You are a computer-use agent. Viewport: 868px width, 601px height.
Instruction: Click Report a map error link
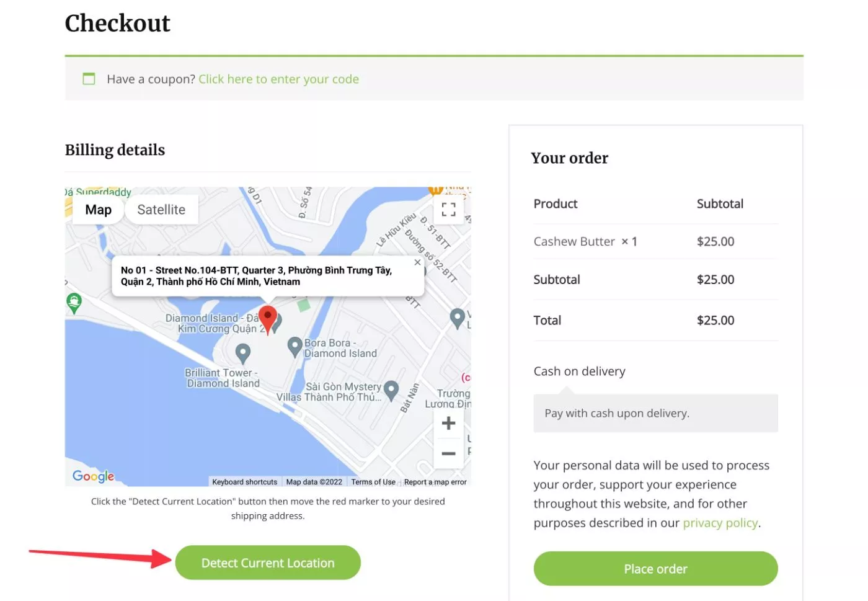(435, 482)
